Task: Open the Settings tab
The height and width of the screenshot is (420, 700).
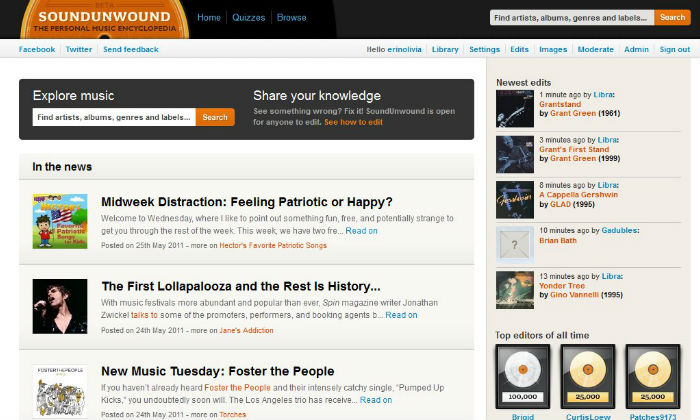Action: [484, 49]
